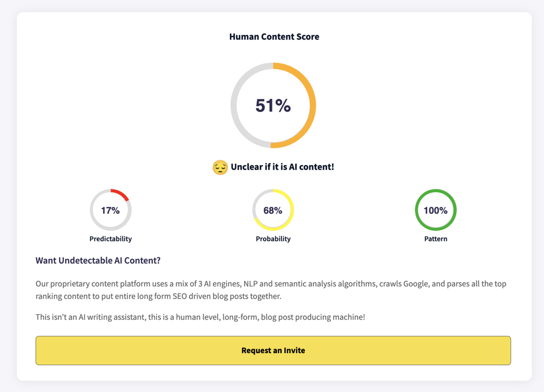Click the 100% value in Pattern circle

pyautogui.click(x=436, y=210)
